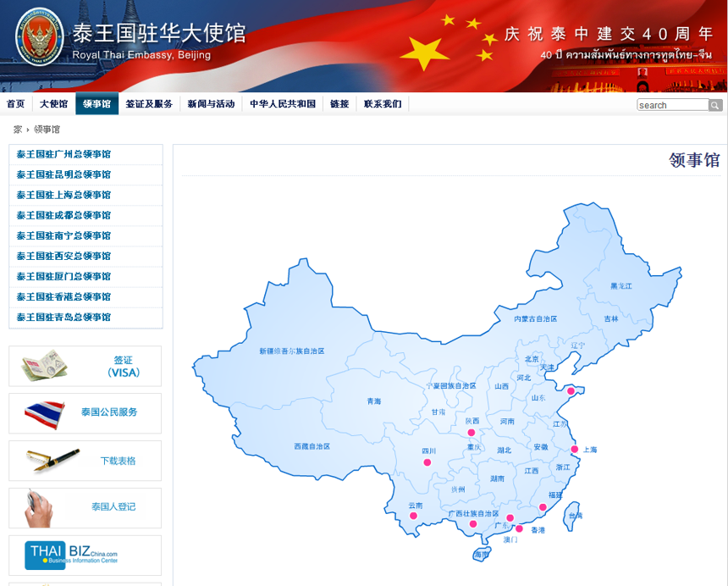The image size is (728, 586).
Task: Open the 联系我们 navigation menu item
Action: (383, 104)
